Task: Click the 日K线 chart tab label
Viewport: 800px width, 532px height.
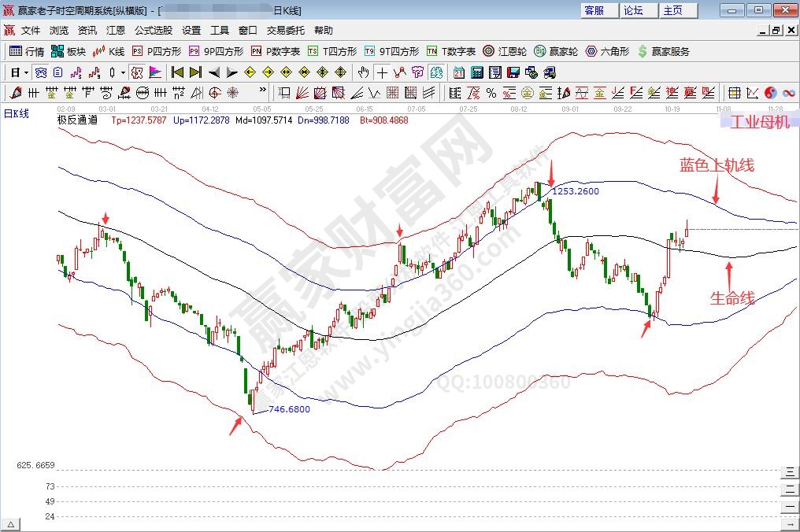Action: point(16,114)
